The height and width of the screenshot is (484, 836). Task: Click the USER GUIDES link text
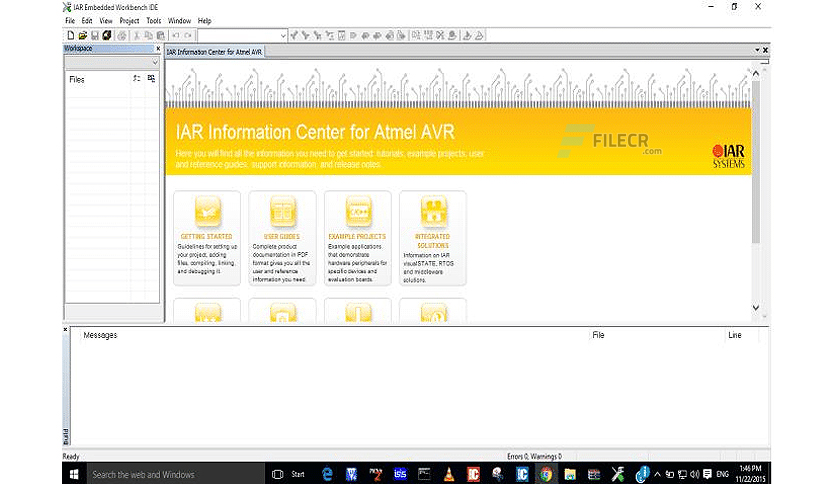tap(282, 236)
